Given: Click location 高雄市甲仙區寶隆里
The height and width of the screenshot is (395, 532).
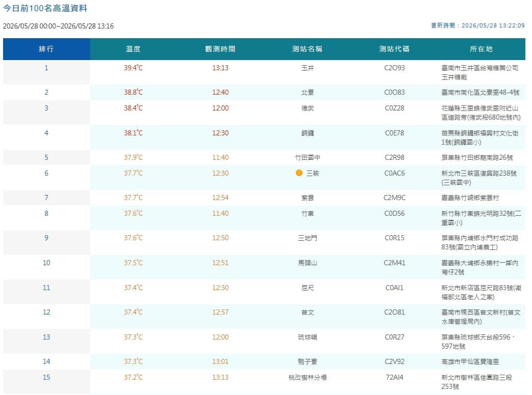Looking at the screenshot, I should (470, 362).
